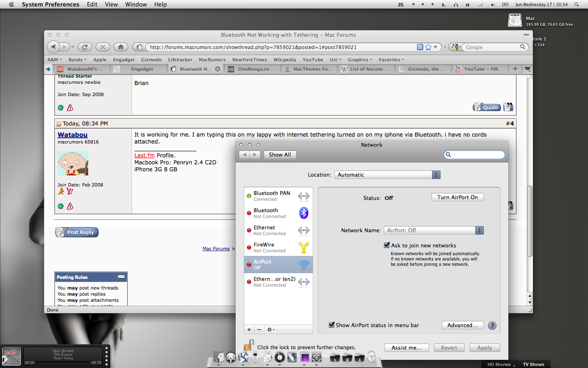Click the Google search field
Image resolution: width=588 pixels, height=368 pixels.
click(x=492, y=47)
